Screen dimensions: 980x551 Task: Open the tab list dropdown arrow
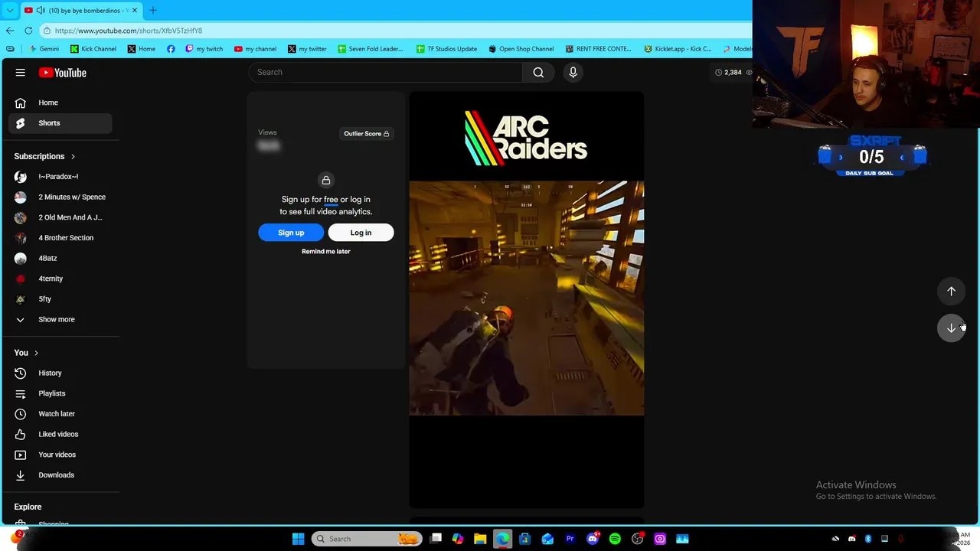click(9, 10)
